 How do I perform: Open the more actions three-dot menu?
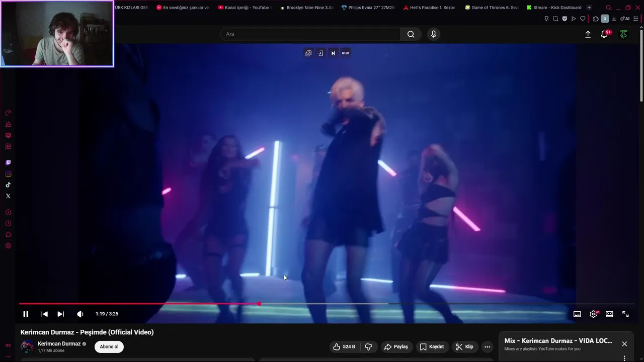point(487,346)
